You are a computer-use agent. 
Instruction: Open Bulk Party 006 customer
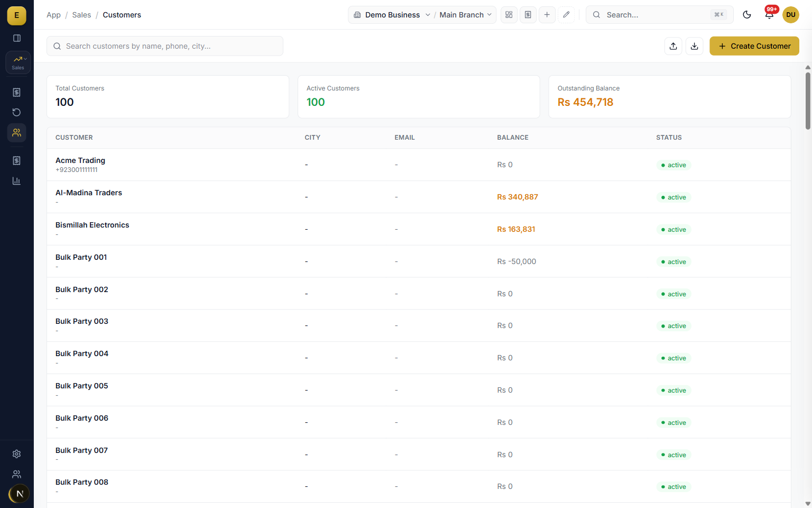pyautogui.click(x=419, y=422)
